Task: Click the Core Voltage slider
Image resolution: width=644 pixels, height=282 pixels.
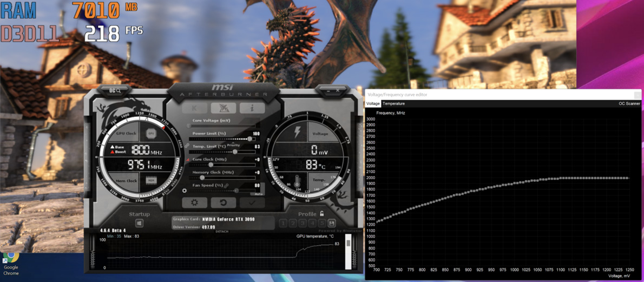Action: pos(222,126)
